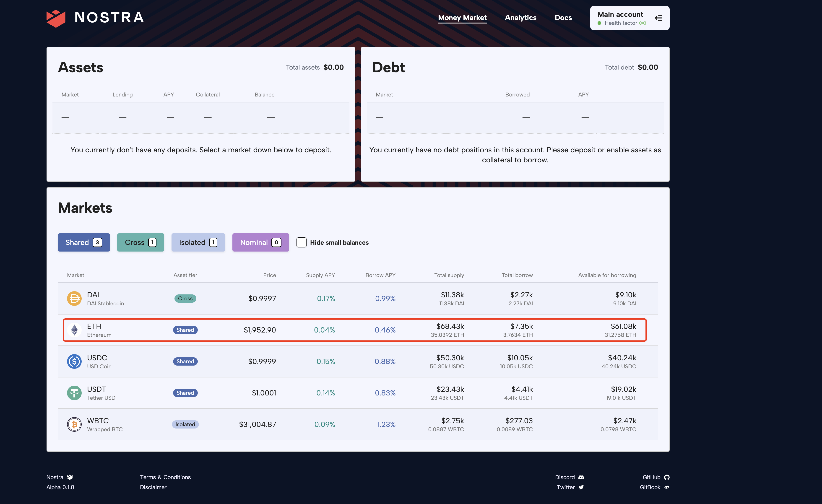Screen dimensions: 822x504
Task: Click the DAI coin icon
Action: point(74,299)
